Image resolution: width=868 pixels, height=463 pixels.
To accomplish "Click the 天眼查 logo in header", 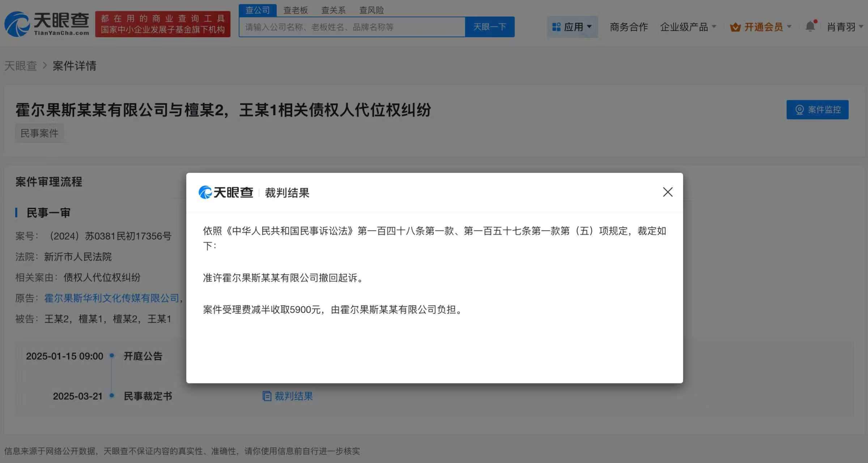I will 47,24.
